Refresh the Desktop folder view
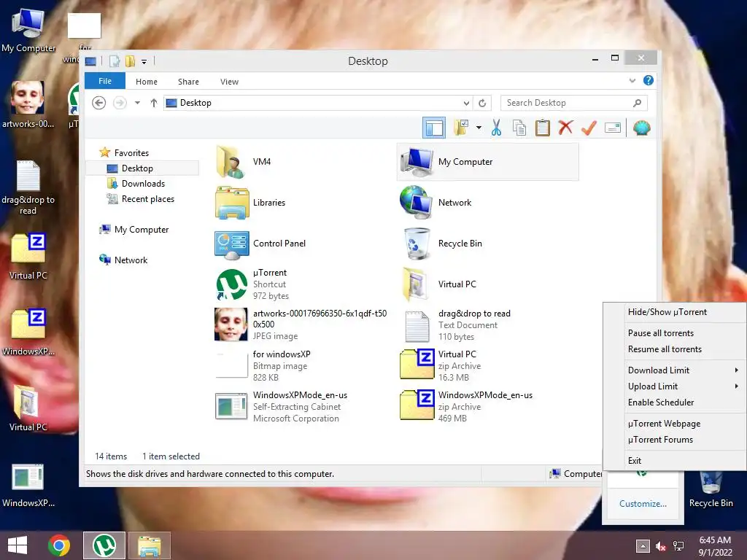The image size is (747, 560). (482, 103)
